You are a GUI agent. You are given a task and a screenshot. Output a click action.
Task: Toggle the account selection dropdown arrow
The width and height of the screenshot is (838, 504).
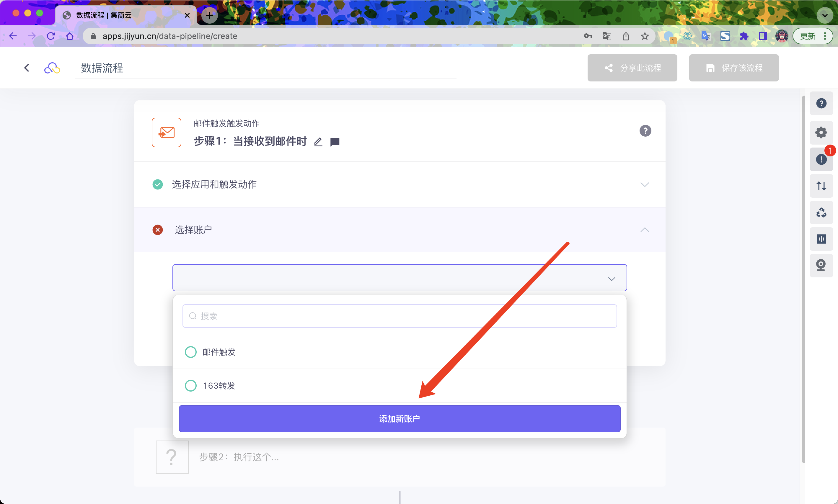(x=611, y=279)
